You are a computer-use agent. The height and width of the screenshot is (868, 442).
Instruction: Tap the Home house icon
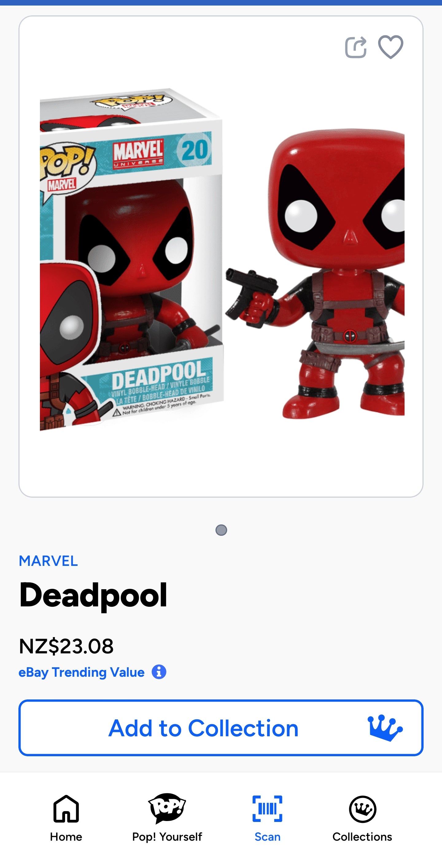[x=66, y=809]
